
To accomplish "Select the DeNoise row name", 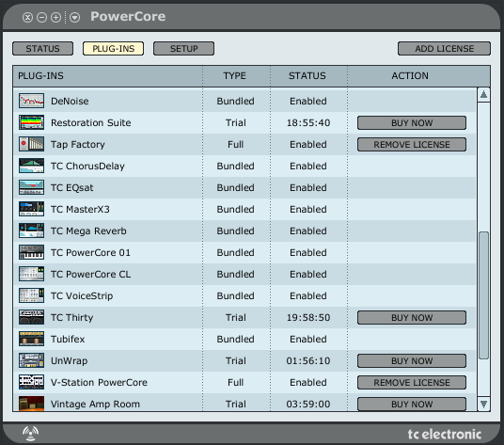I will (70, 101).
